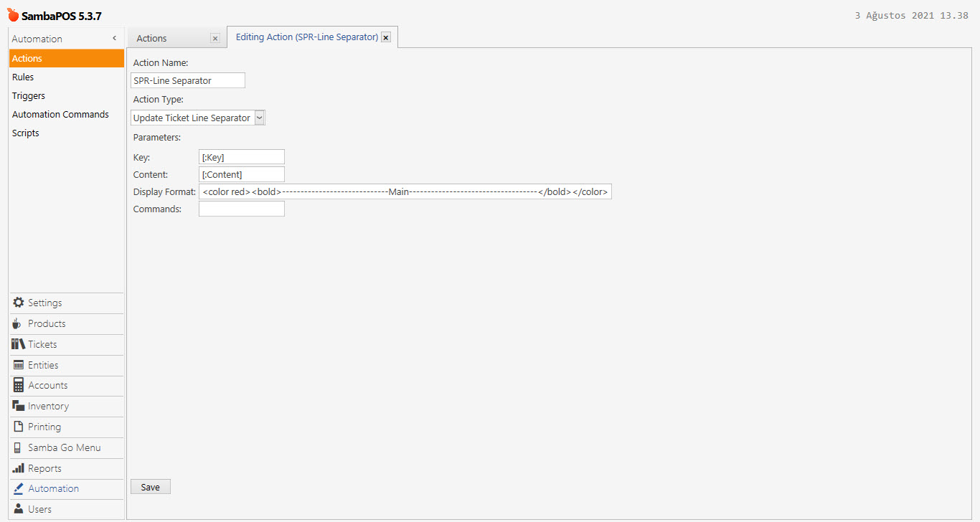Select Update Ticket Line Separator combo box

[x=198, y=118]
